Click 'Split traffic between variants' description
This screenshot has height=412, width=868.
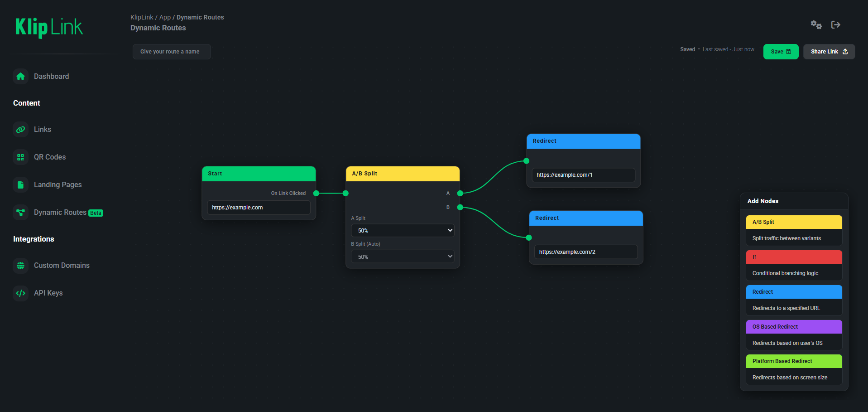pos(786,238)
